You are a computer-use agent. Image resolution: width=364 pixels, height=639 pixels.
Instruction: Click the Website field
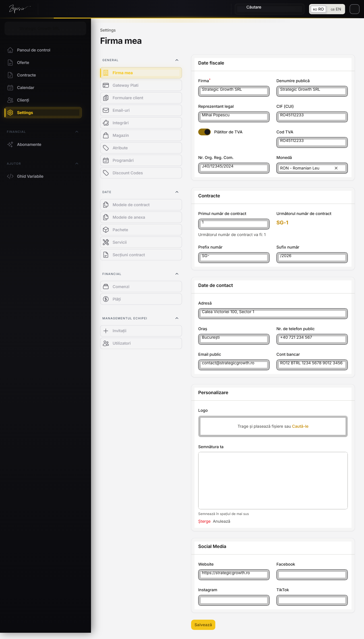234,575
